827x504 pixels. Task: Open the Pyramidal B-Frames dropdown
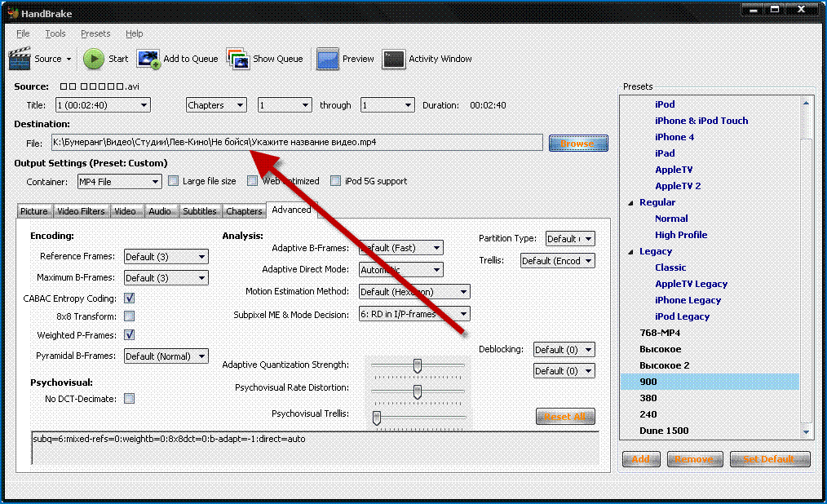[166, 356]
